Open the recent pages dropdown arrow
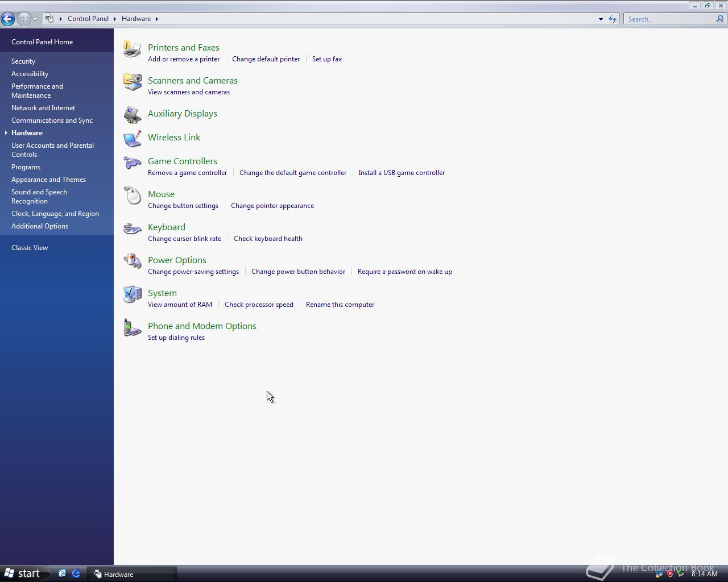The width and height of the screenshot is (728, 582). [x=35, y=19]
